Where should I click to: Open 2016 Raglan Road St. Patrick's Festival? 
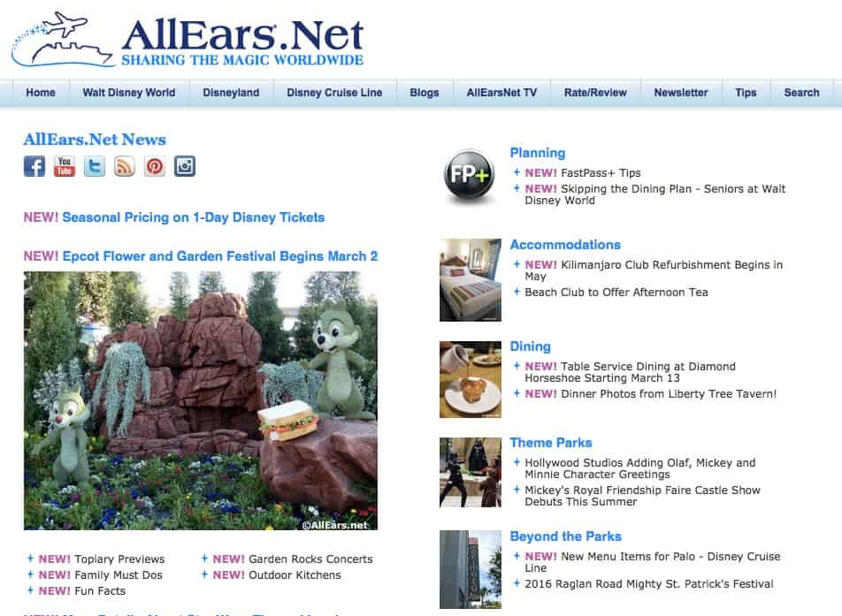649,584
